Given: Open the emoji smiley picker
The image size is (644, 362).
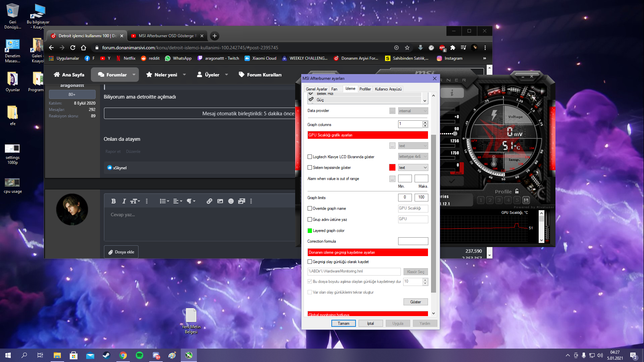Looking at the screenshot, I should click(231, 201).
